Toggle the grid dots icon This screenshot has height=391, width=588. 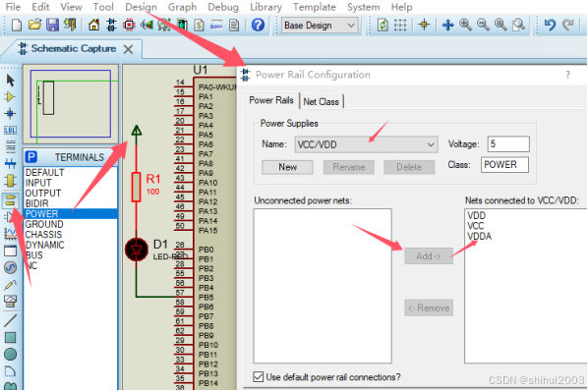point(400,26)
